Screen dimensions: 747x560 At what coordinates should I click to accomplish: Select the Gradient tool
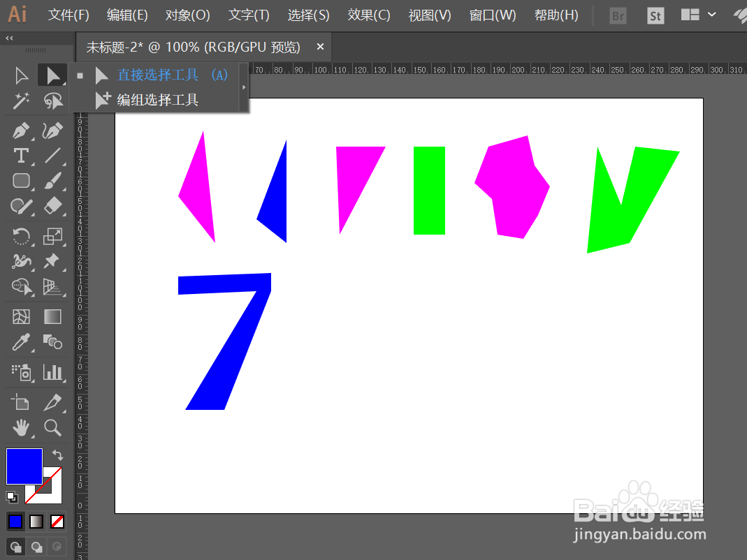pyautogui.click(x=52, y=317)
